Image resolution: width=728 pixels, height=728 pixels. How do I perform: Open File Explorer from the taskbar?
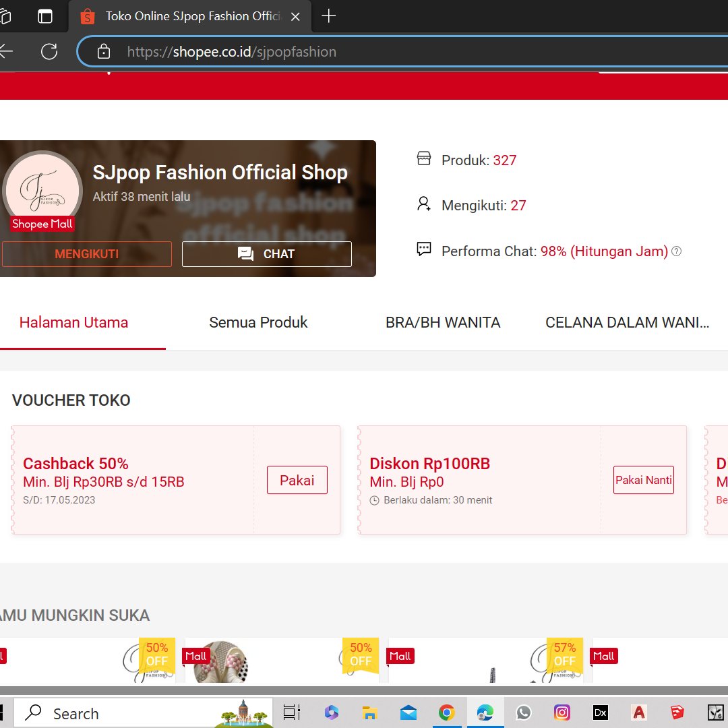(x=369, y=712)
